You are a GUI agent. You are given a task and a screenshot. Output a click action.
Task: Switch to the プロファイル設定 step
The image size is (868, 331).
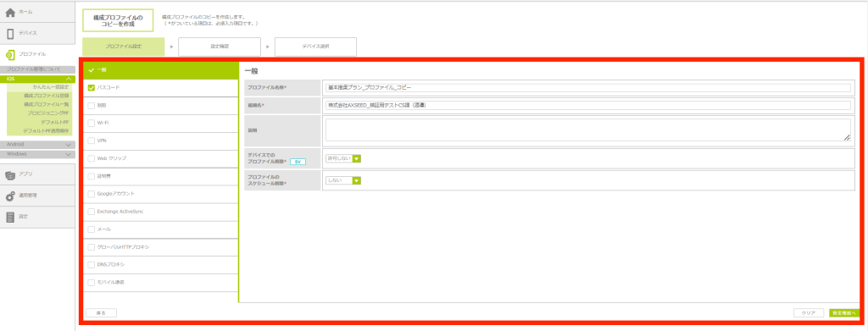click(124, 47)
